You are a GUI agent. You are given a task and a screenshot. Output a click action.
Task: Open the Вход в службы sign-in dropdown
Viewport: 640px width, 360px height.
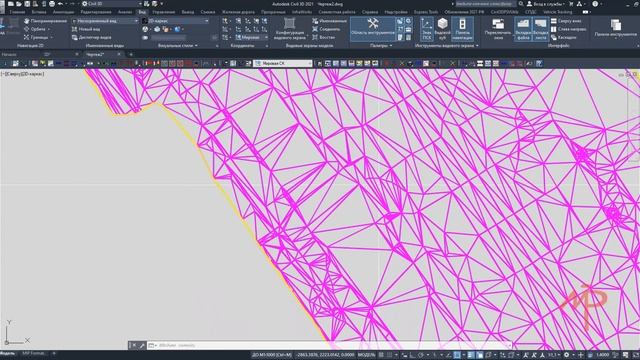546,4
